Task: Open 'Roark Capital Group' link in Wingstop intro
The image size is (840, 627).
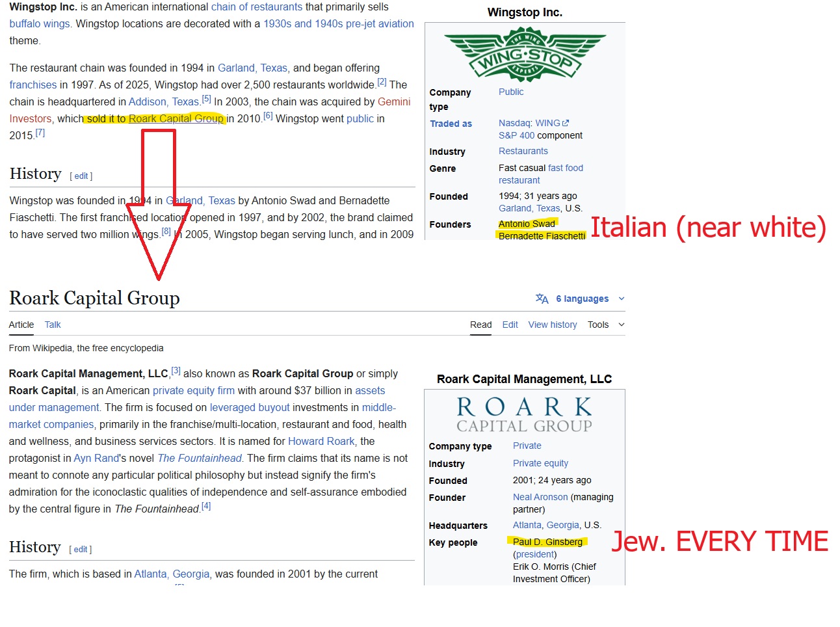Action: pyautogui.click(x=176, y=118)
